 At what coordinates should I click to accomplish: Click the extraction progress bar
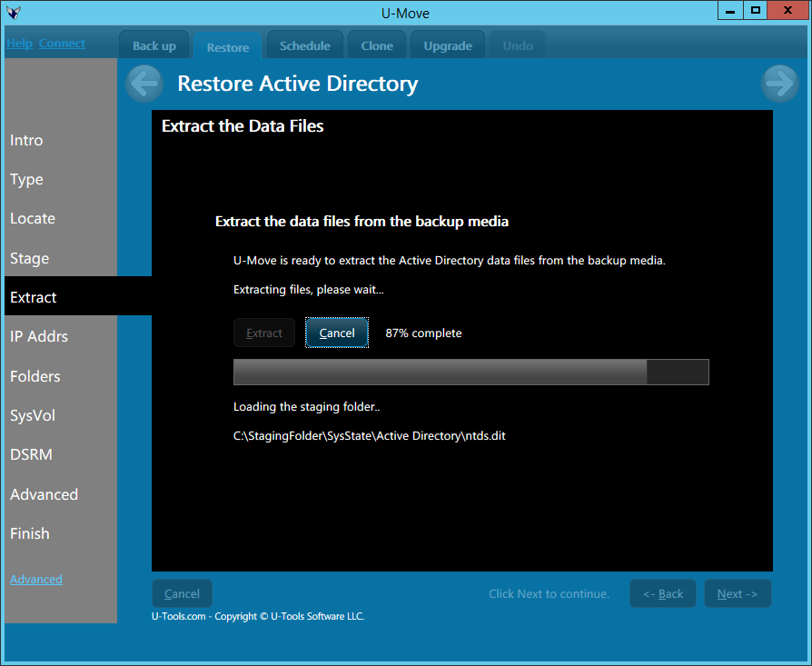point(471,372)
